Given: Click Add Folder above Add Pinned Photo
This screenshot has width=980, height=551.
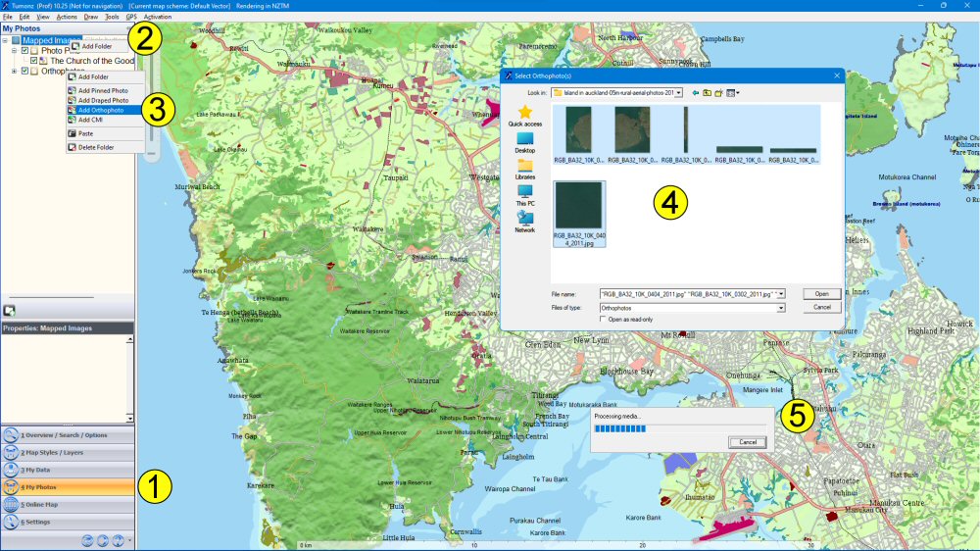Looking at the screenshot, I should point(105,76).
